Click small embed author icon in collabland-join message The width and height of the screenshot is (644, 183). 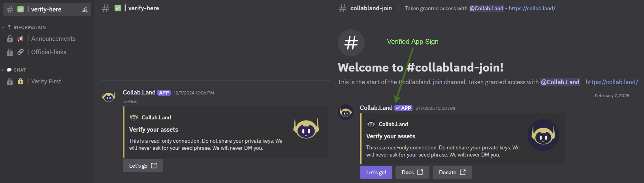tap(371, 124)
